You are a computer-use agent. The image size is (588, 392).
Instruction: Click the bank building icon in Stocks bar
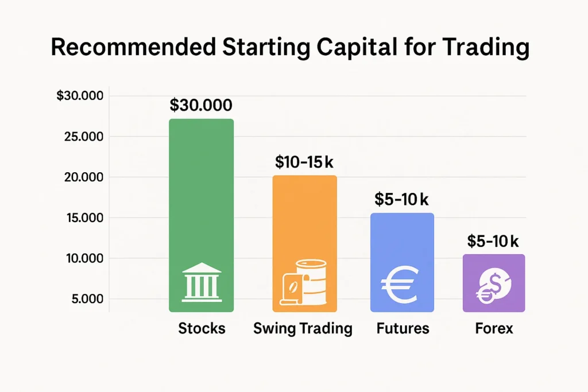201,282
